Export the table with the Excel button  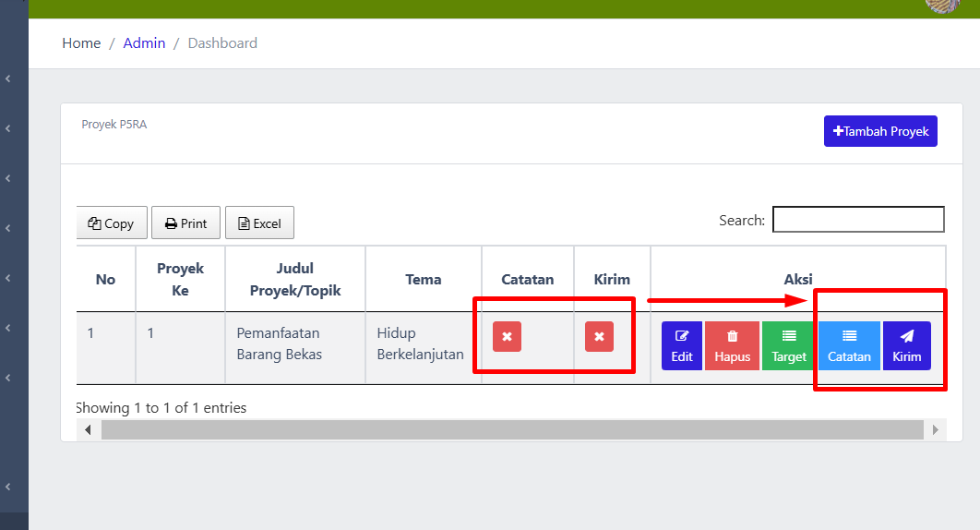259,223
